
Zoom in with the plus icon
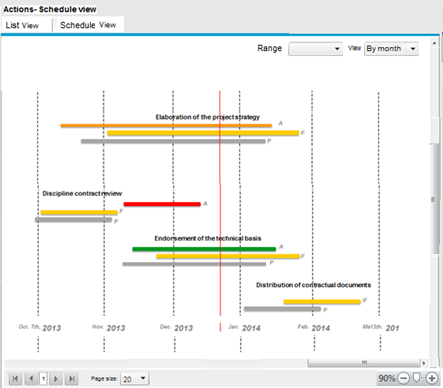(x=432, y=378)
